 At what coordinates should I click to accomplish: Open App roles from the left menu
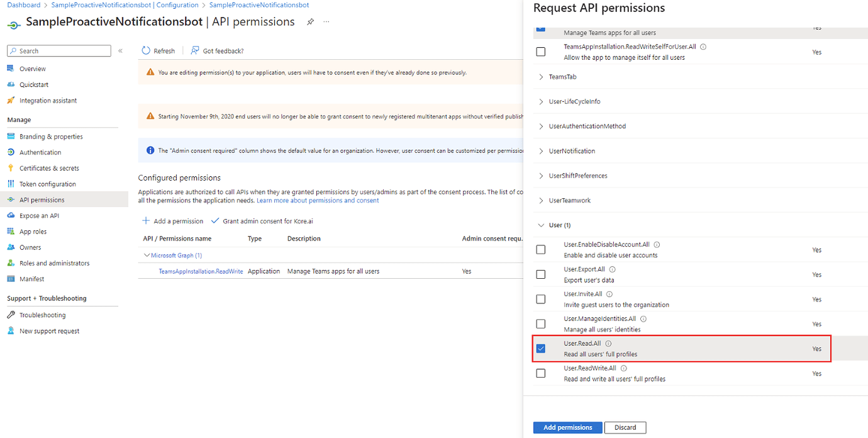pyautogui.click(x=33, y=231)
